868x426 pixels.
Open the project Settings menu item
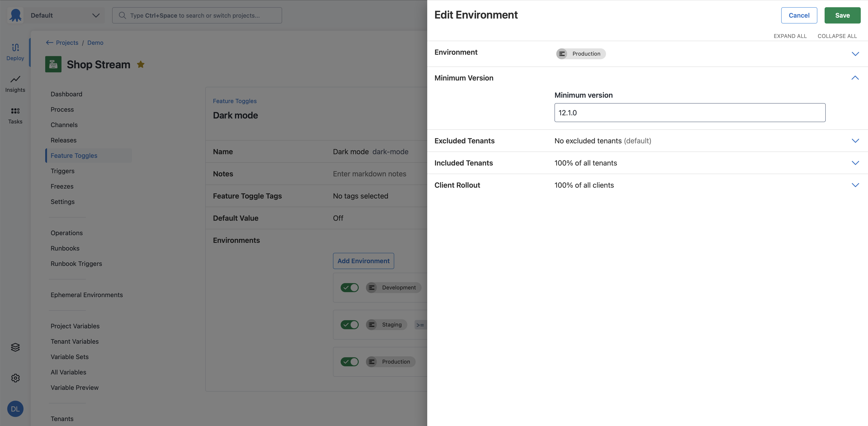pyautogui.click(x=62, y=201)
